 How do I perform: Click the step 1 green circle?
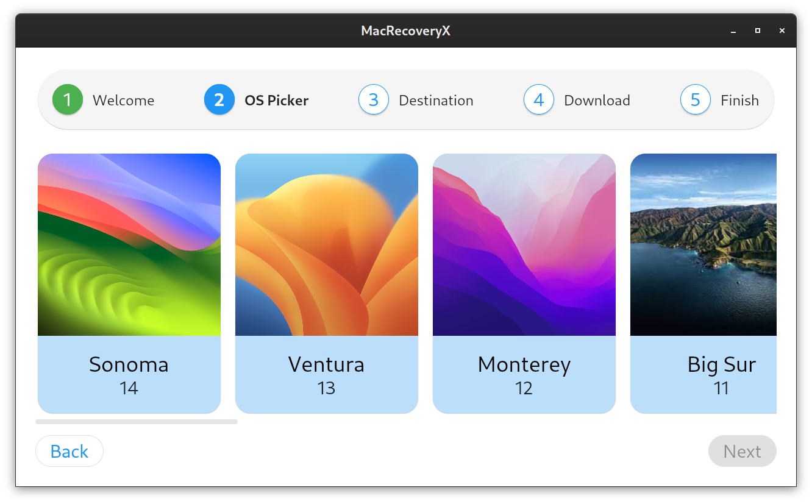[68, 99]
